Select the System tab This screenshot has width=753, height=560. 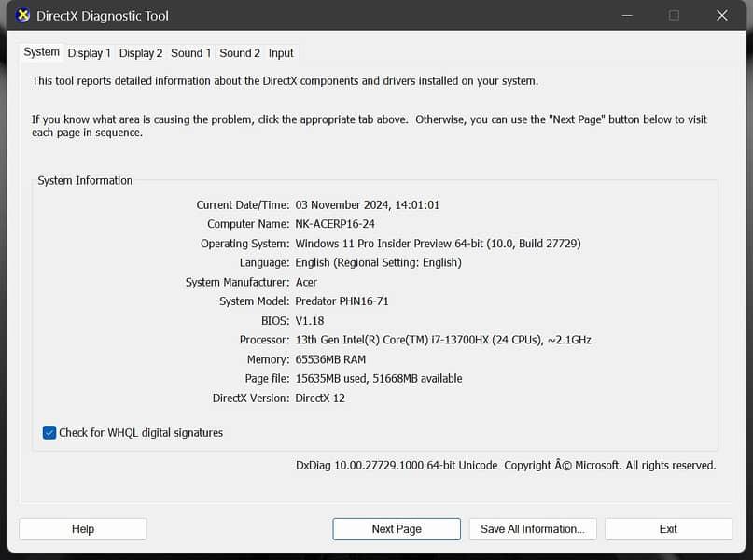(x=41, y=52)
